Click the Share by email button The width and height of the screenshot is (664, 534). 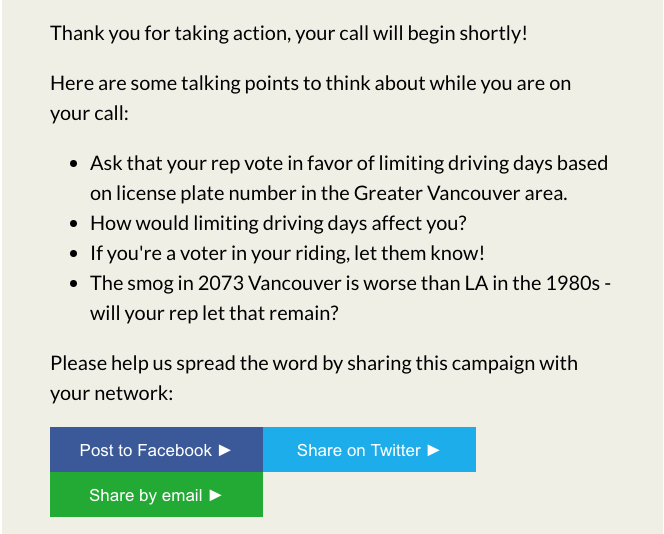156,494
